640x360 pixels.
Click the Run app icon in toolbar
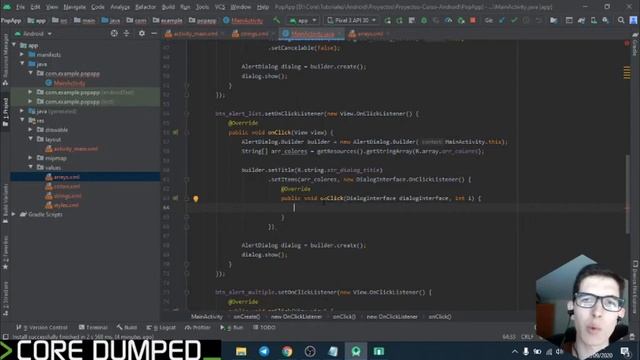point(387,20)
